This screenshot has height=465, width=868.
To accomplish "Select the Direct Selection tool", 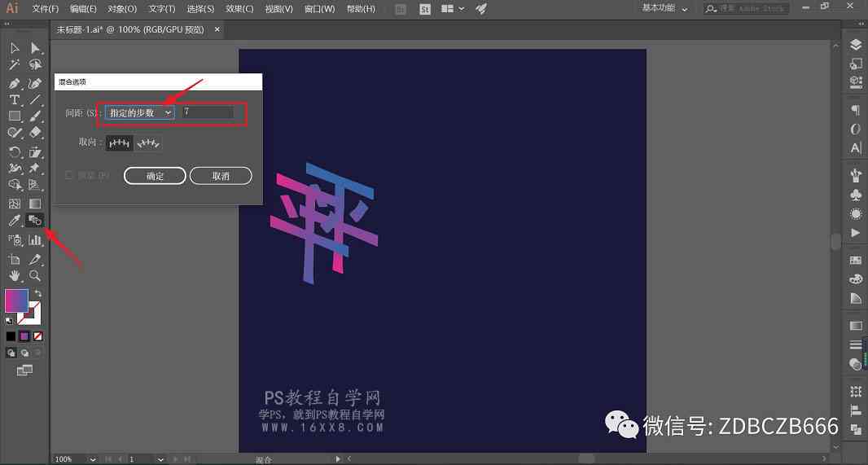I will [x=35, y=48].
